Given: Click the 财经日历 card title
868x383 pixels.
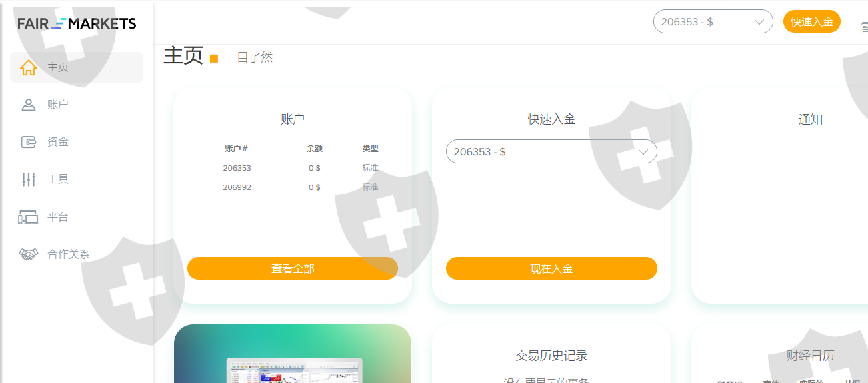Looking at the screenshot, I should [x=810, y=356].
